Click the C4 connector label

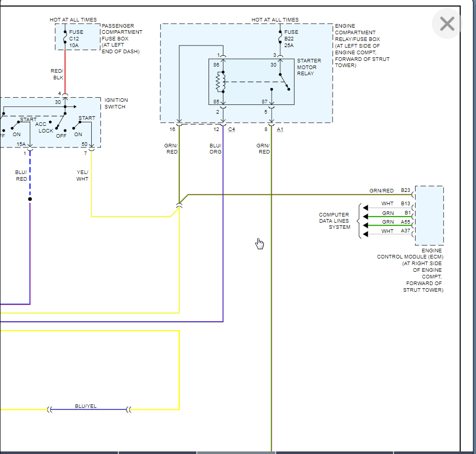pyautogui.click(x=232, y=129)
